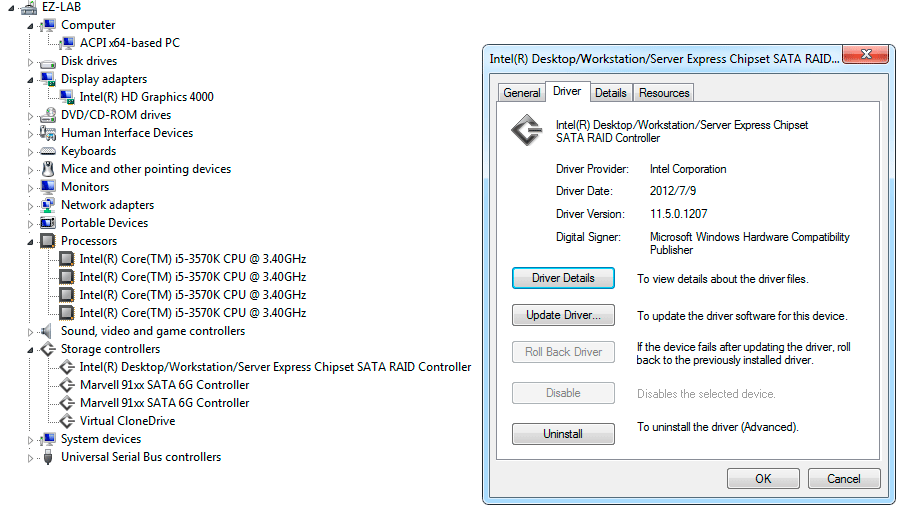Collapse the Processors tree node
The image size is (907, 514).
click(x=31, y=242)
